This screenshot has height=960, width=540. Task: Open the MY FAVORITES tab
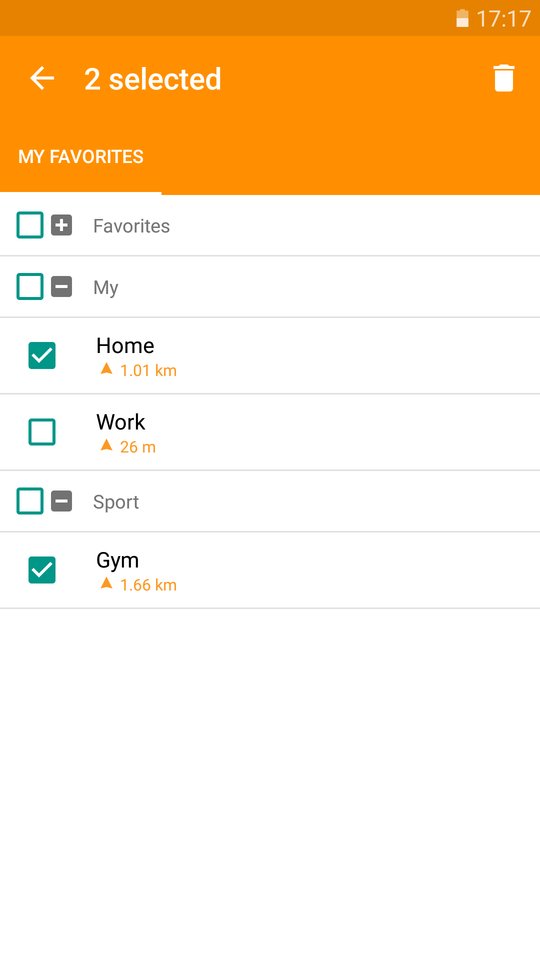[x=81, y=157]
